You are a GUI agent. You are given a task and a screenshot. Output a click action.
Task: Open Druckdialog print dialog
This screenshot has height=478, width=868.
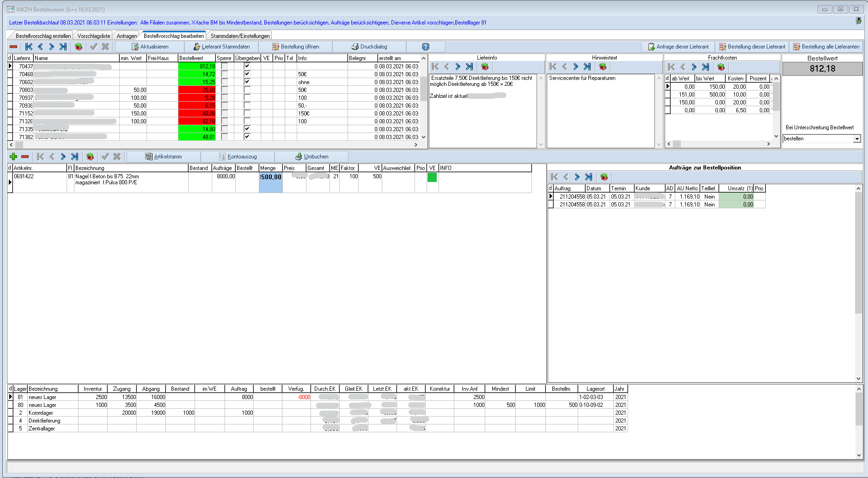(x=369, y=47)
